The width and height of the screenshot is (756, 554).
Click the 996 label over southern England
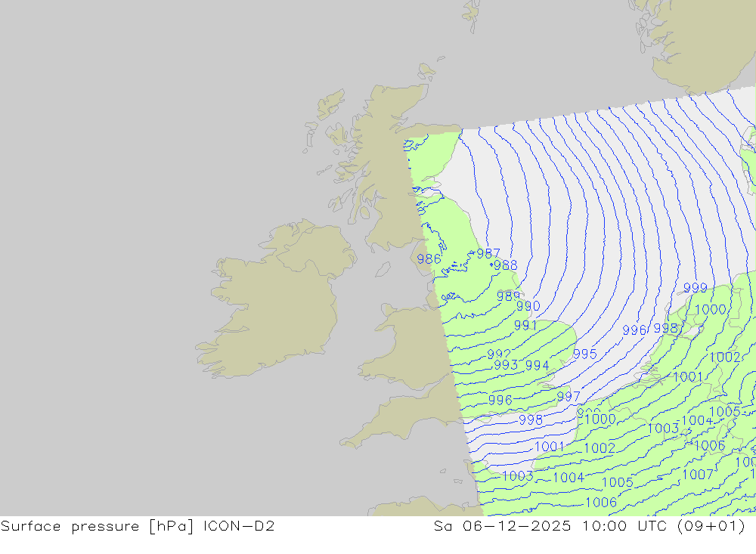[500, 400]
